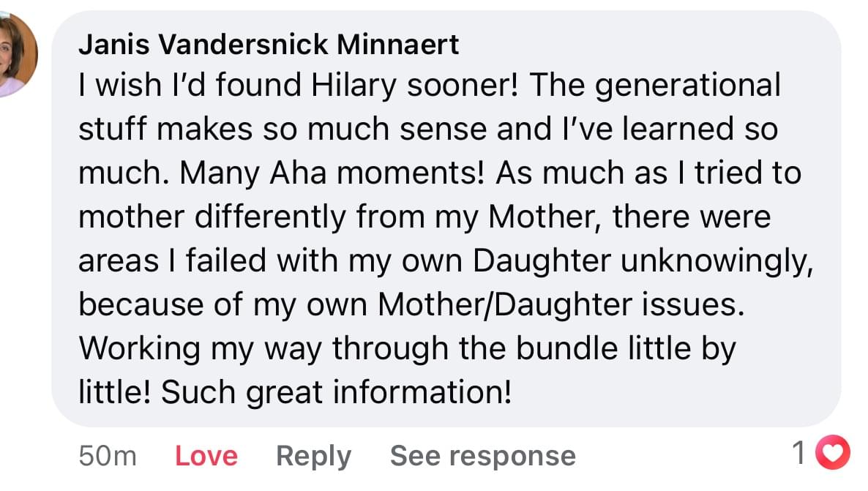This screenshot has height=491, width=868.
Task: Click the 50m timestamp
Action: tap(108, 456)
